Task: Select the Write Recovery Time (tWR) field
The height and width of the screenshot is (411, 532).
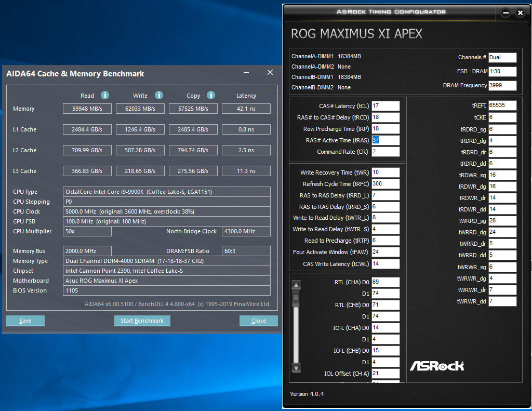Action: click(x=385, y=173)
